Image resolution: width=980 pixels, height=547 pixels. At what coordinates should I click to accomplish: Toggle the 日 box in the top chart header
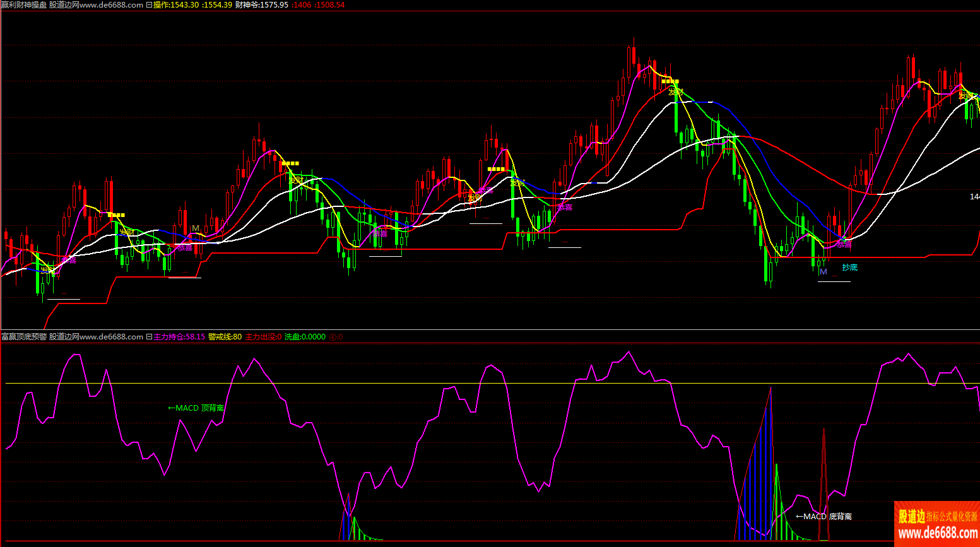pyautogui.click(x=149, y=4)
